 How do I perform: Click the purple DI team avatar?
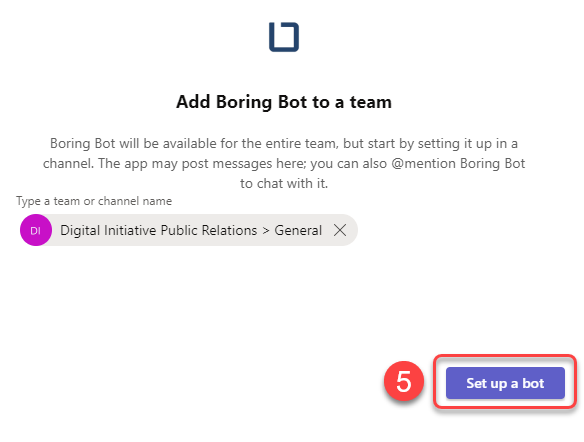point(36,230)
